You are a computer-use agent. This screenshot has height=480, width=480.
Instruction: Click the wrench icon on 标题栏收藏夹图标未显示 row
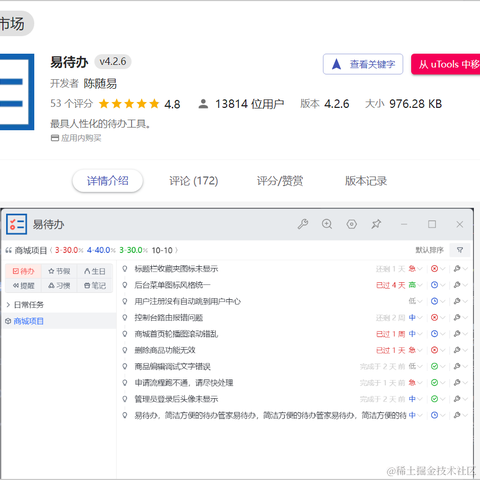[457, 269]
